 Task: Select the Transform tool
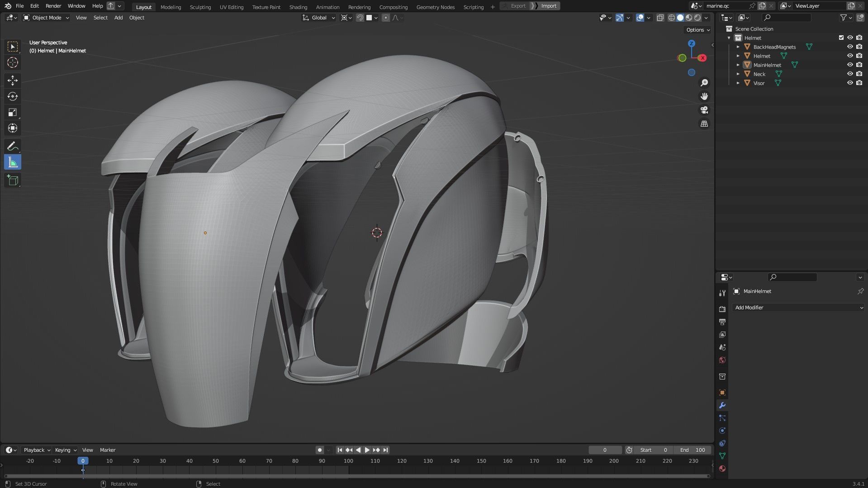13,128
